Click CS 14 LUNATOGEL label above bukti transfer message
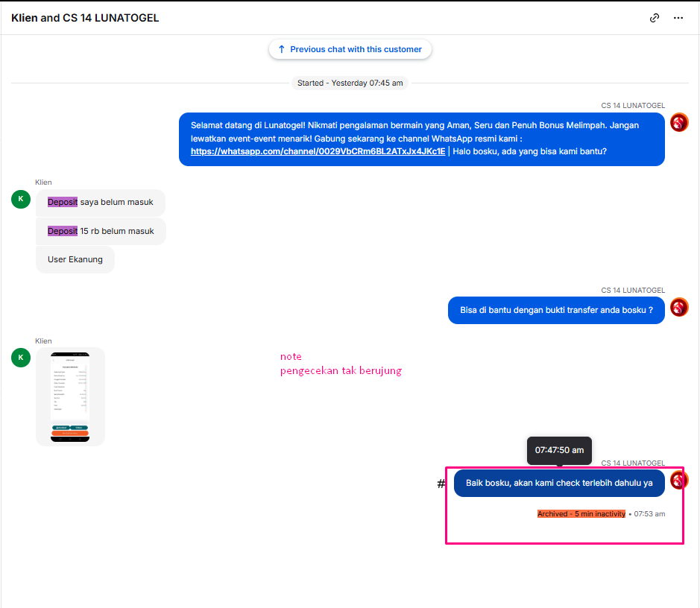The image size is (700, 608). 633,291
